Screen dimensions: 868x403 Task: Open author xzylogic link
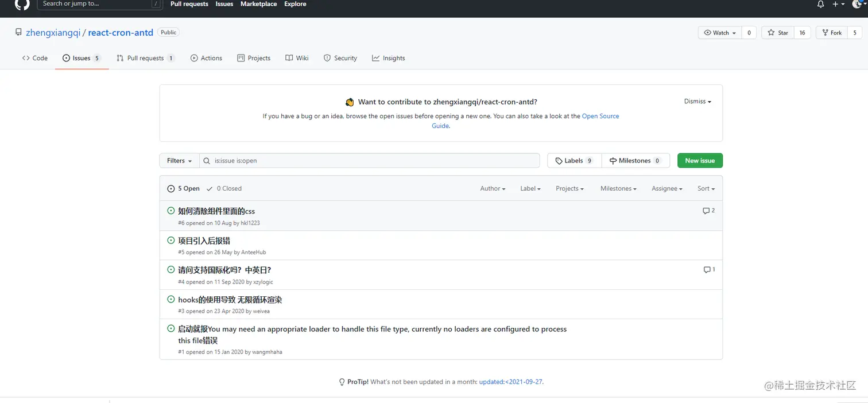263,282
